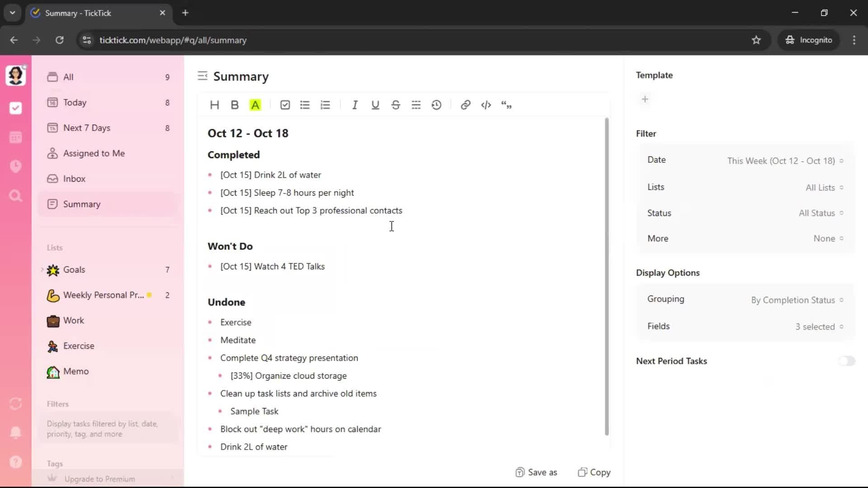Click the yellow text highlight icon
Screen dimensions: 868x488
255,105
